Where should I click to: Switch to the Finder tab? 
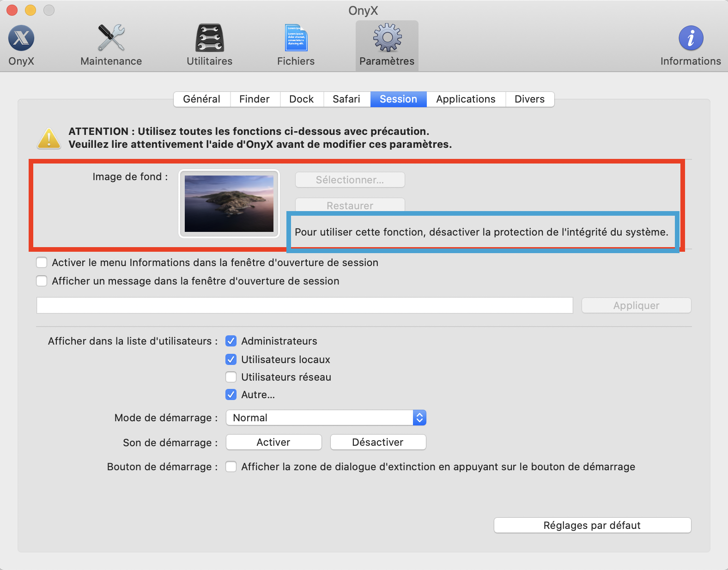[x=255, y=99]
